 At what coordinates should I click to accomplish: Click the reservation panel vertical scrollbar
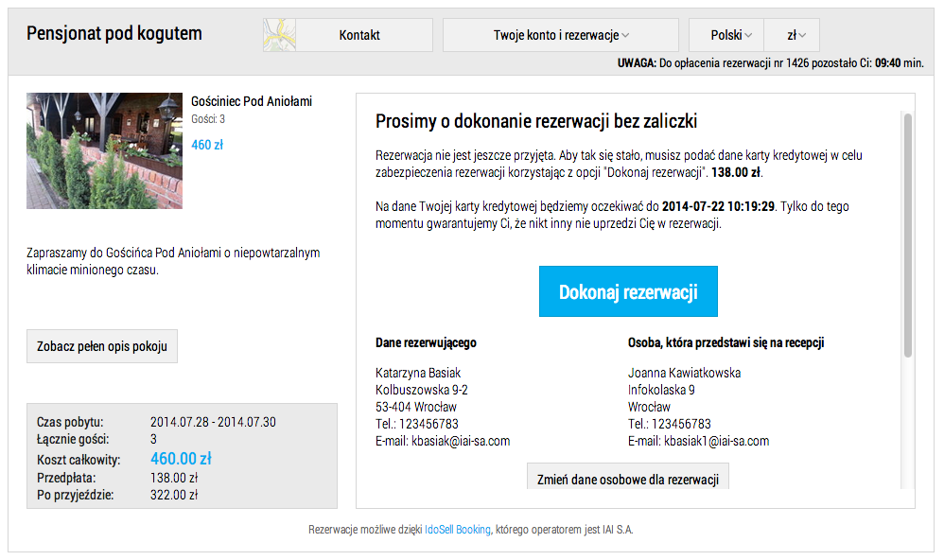pos(907,235)
